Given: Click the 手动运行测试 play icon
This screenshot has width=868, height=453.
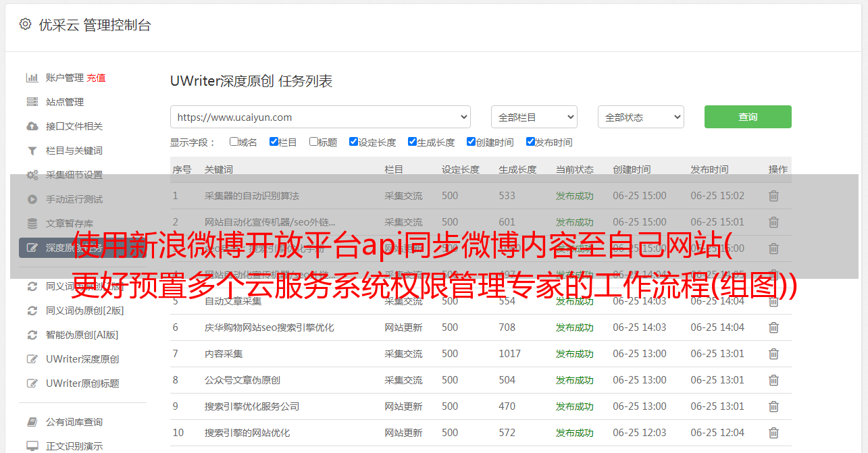Looking at the screenshot, I should click(32, 199).
